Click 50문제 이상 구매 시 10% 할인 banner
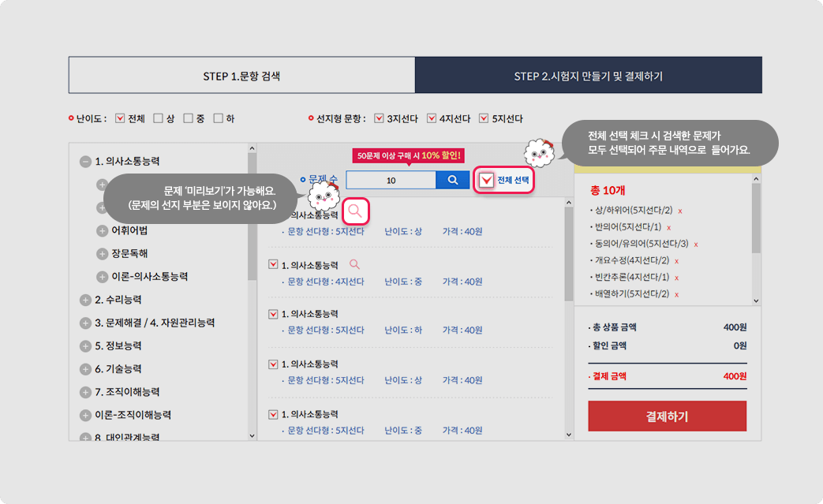 [409, 155]
